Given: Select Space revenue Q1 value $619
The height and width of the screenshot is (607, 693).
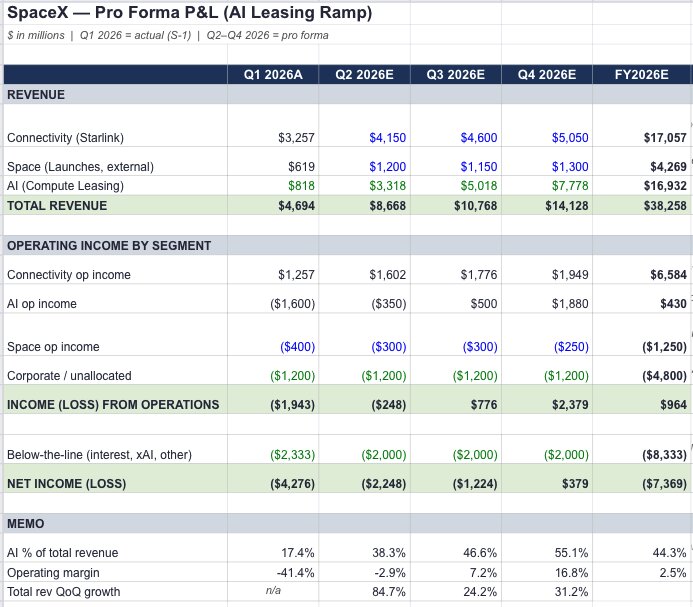Looking at the screenshot, I should [301, 167].
